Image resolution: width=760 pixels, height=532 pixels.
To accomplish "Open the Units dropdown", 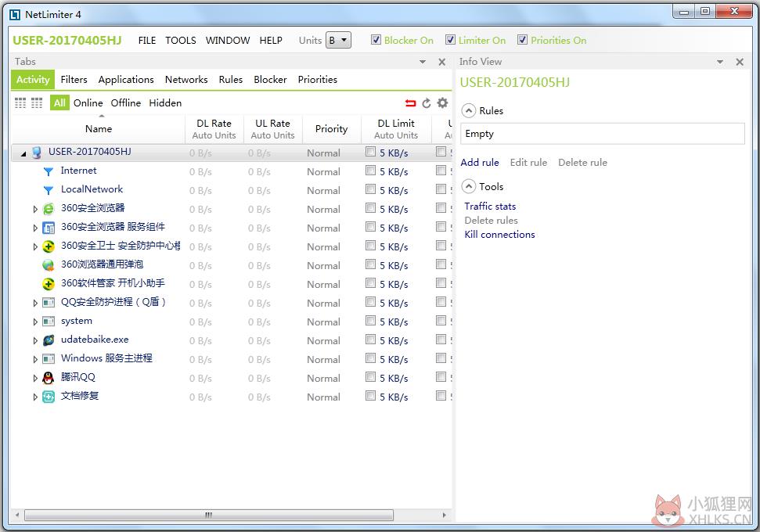I will [338, 40].
